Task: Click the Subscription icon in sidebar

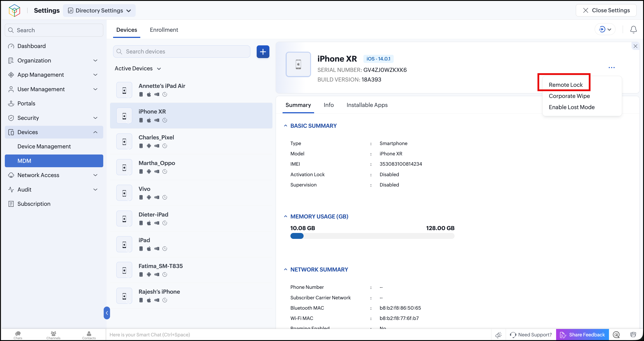Action: point(11,204)
